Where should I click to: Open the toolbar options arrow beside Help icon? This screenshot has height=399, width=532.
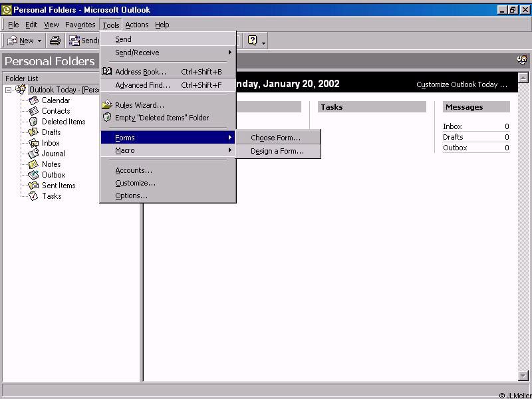[x=263, y=43]
